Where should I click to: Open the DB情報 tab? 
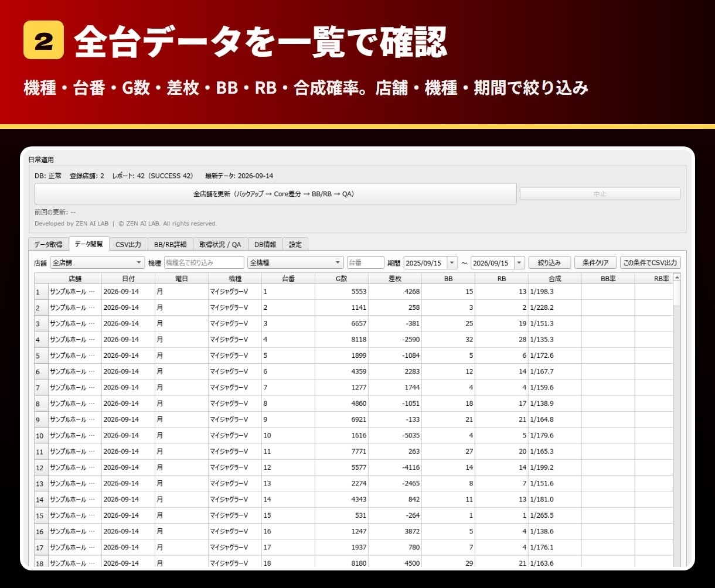(265, 244)
